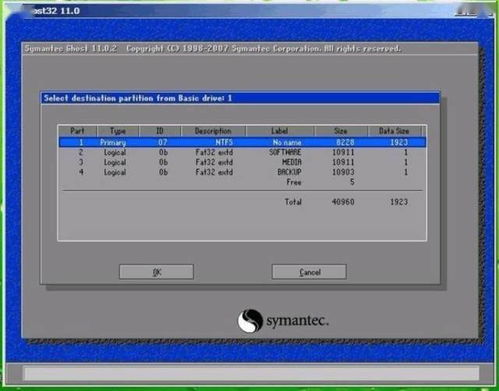Click the Total size value 40960
The image size is (499, 391).
coord(343,202)
